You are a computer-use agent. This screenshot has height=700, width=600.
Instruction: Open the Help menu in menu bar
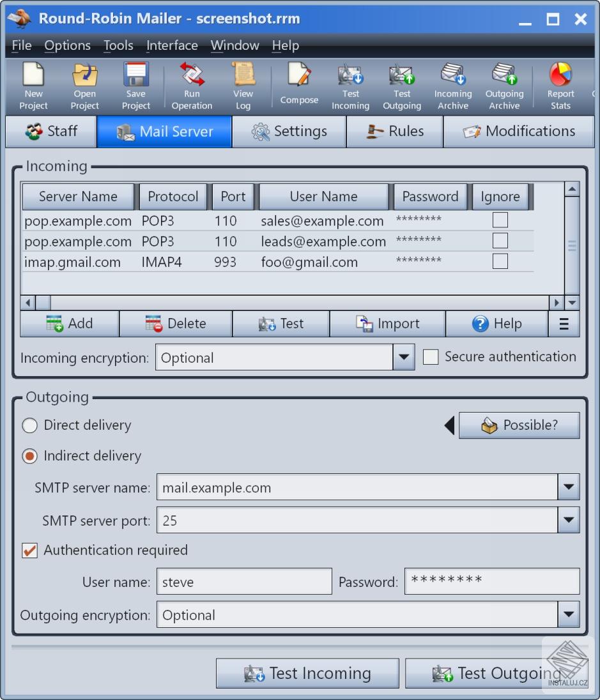(x=286, y=45)
